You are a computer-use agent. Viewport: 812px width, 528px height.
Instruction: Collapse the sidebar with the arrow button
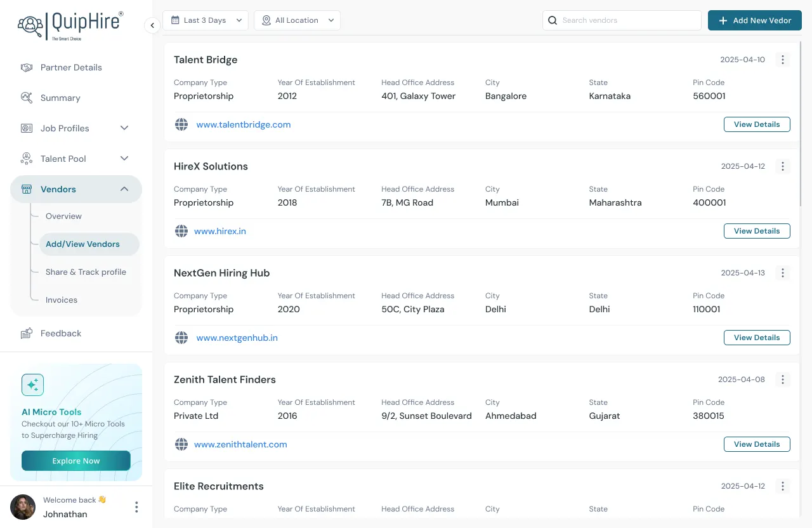[152, 25]
